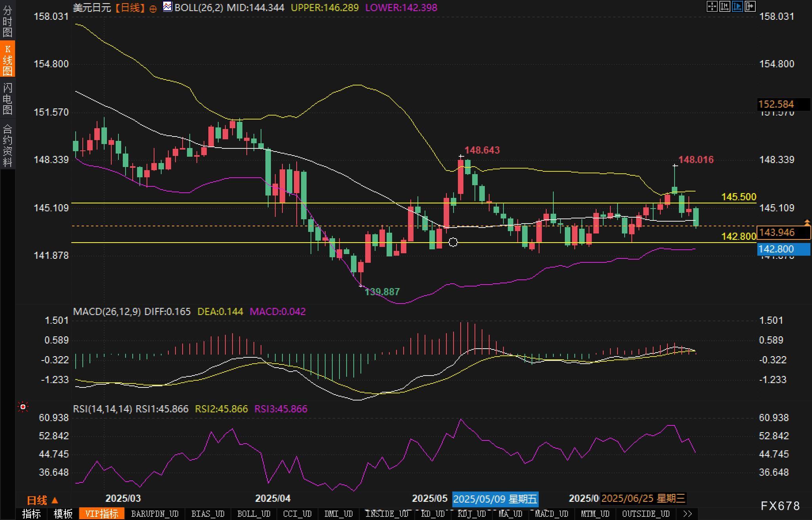Viewport: 812px width, 520px height.
Task: Open 合约资料 side tab
Action: (x=8, y=146)
